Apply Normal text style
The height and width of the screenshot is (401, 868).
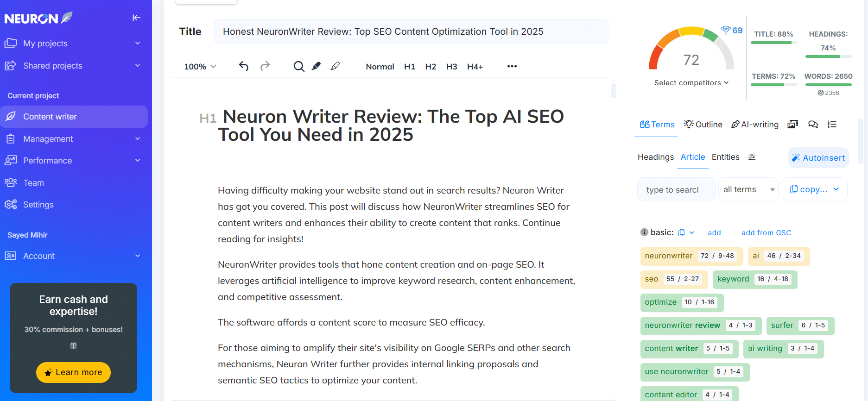click(380, 66)
